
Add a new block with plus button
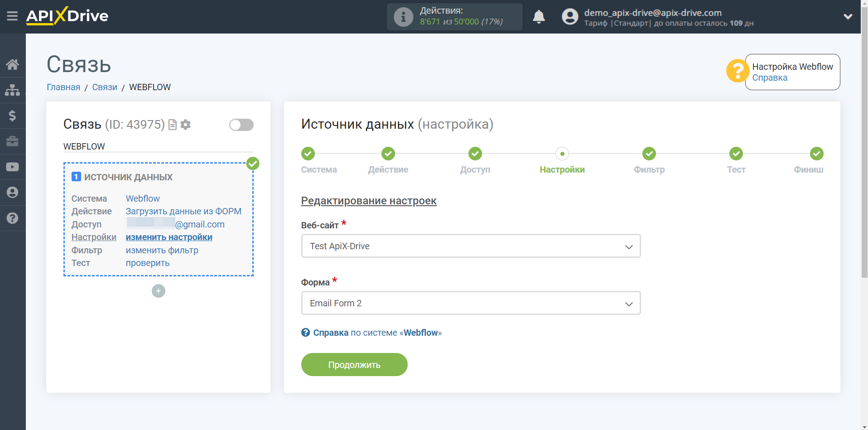(159, 291)
